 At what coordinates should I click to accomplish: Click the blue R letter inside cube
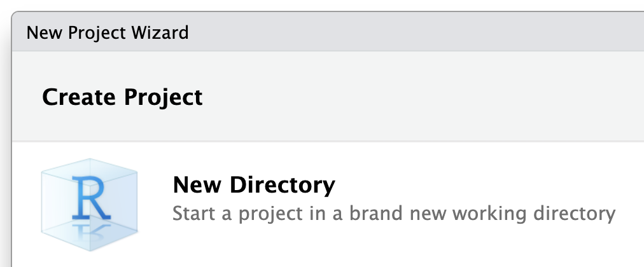91,197
